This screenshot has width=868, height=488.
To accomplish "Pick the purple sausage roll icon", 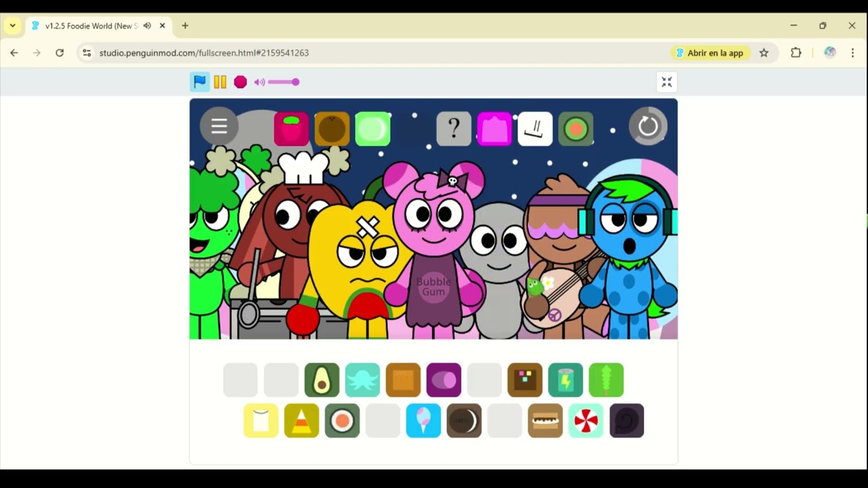I will [x=444, y=380].
